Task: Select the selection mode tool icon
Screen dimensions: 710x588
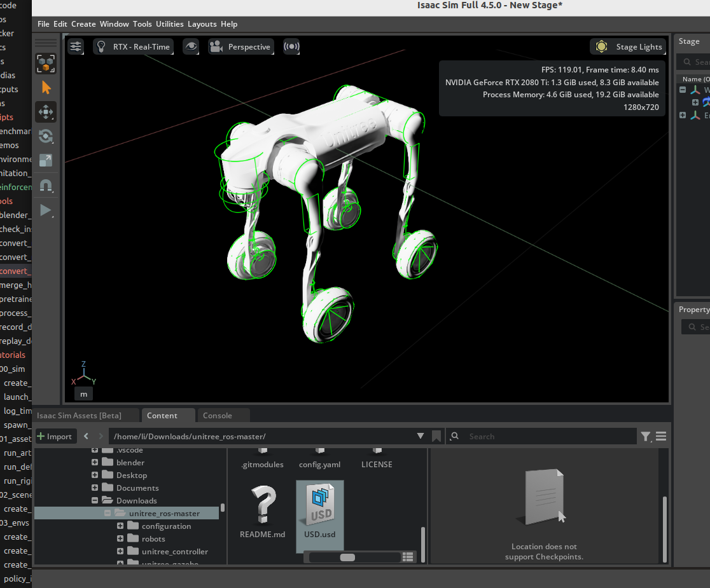Action: click(46, 64)
